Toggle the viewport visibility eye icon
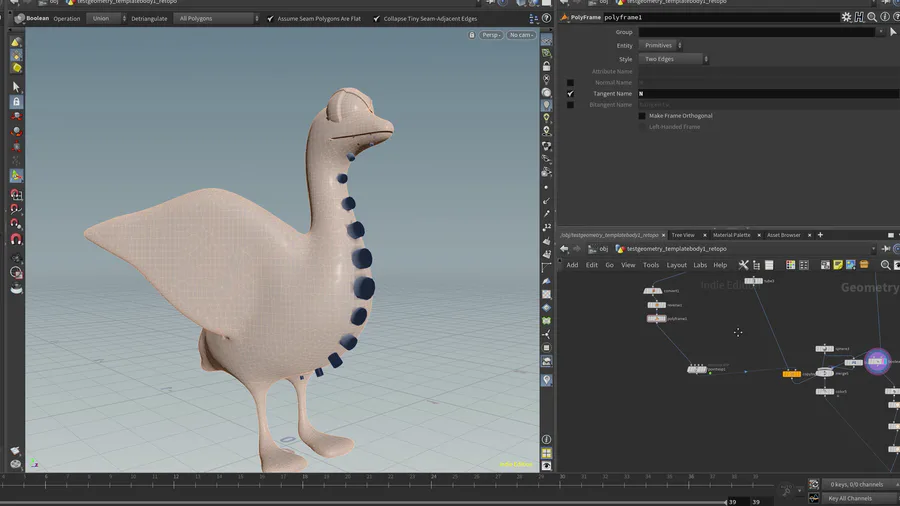The image size is (900, 506). (x=546, y=466)
